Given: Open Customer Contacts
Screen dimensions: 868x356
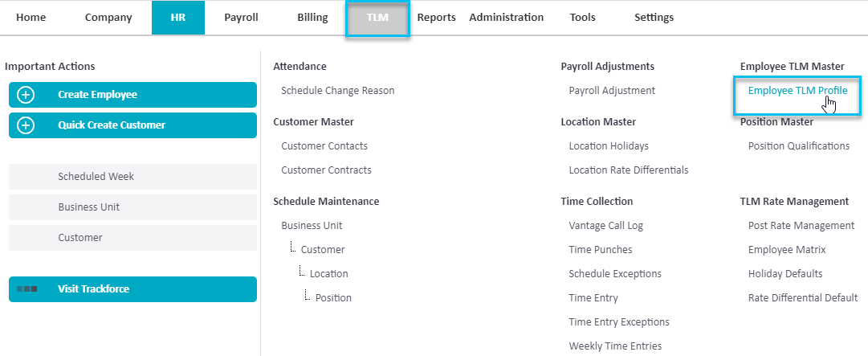Looking at the screenshot, I should click(x=324, y=145).
